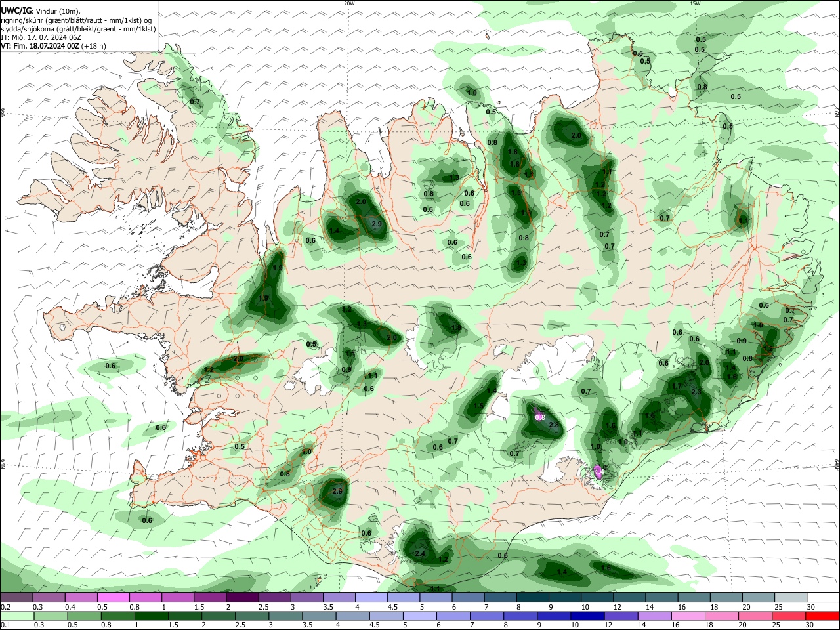
Task: Select the white 30 snow scale swatch
Action: click(823, 598)
